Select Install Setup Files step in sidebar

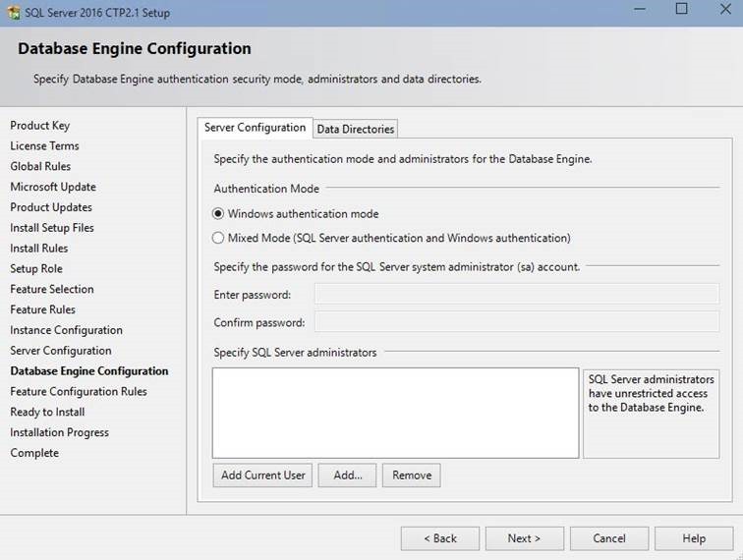click(x=52, y=228)
